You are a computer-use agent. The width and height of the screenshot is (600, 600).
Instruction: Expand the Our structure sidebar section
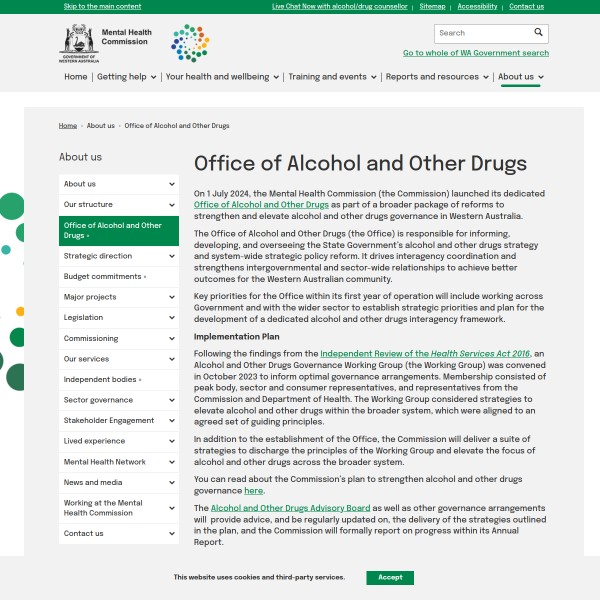(x=172, y=205)
